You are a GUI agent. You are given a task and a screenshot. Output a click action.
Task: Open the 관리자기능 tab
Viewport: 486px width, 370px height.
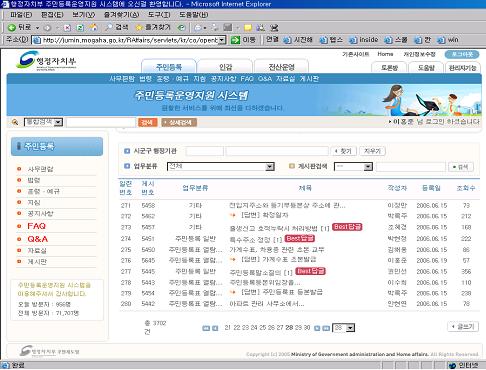click(x=462, y=68)
